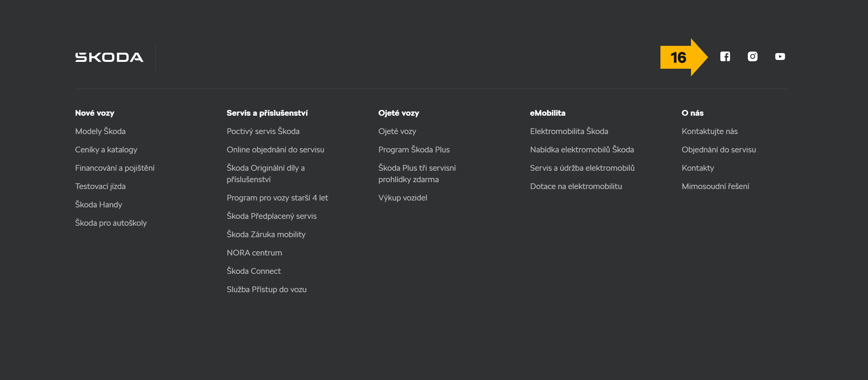The image size is (868, 380).
Task: Select Škoda Connect link
Action: 254,271
